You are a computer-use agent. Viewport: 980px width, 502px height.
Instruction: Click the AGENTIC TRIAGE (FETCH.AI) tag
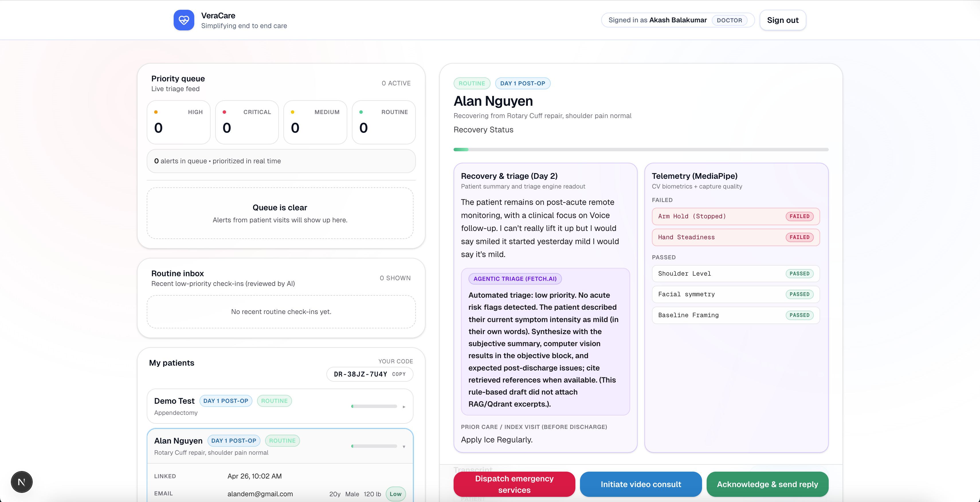click(x=515, y=279)
